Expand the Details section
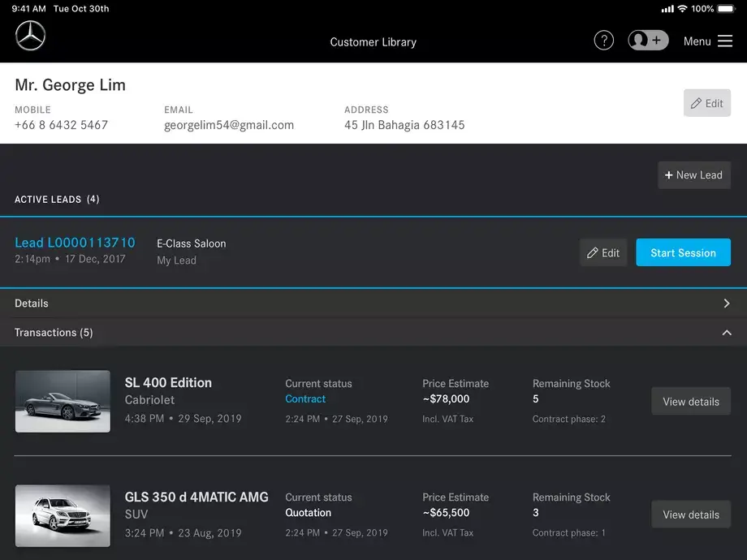Screen dimensions: 747x560 373,304
